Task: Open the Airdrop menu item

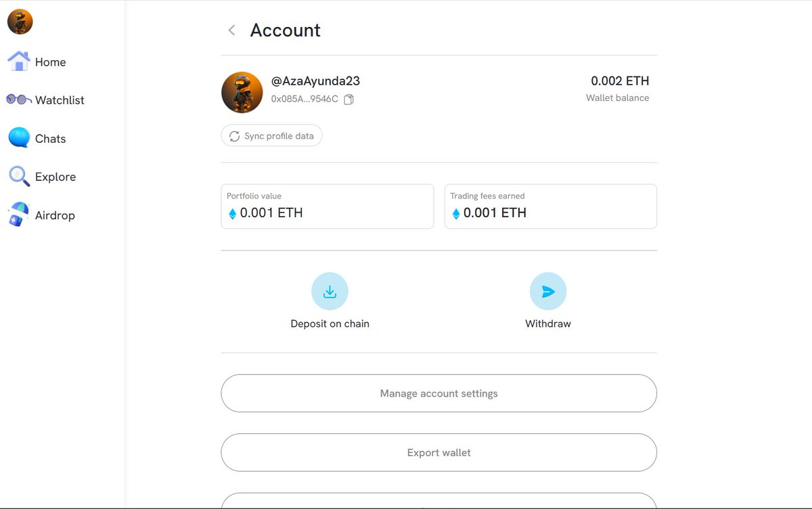Action: pyautogui.click(x=55, y=215)
